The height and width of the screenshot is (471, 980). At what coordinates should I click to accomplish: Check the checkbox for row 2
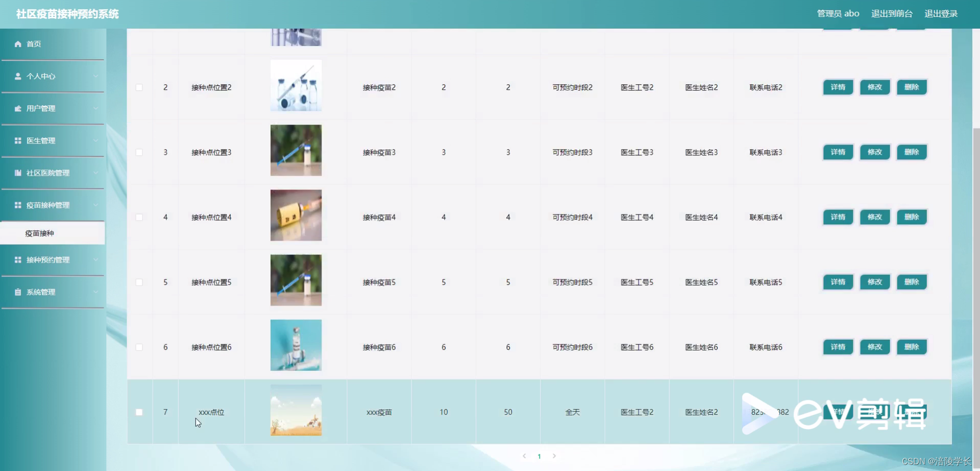click(139, 87)
